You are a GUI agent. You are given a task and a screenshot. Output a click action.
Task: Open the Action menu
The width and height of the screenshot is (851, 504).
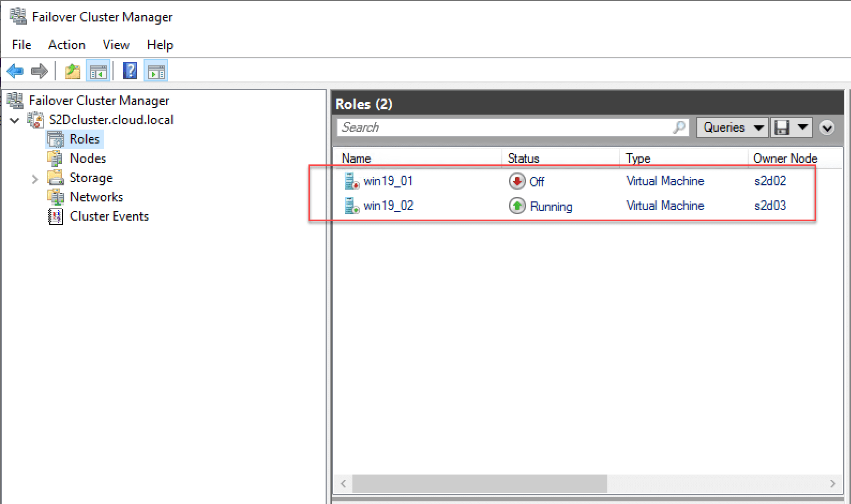coord(67,45)
